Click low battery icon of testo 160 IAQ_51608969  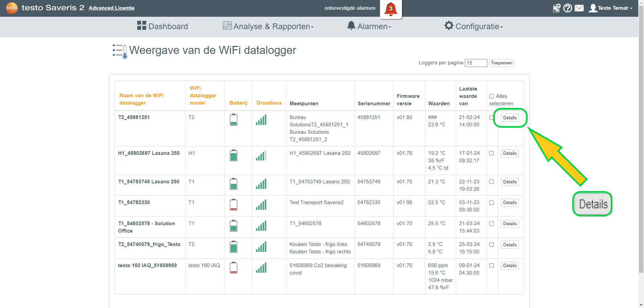233,268
